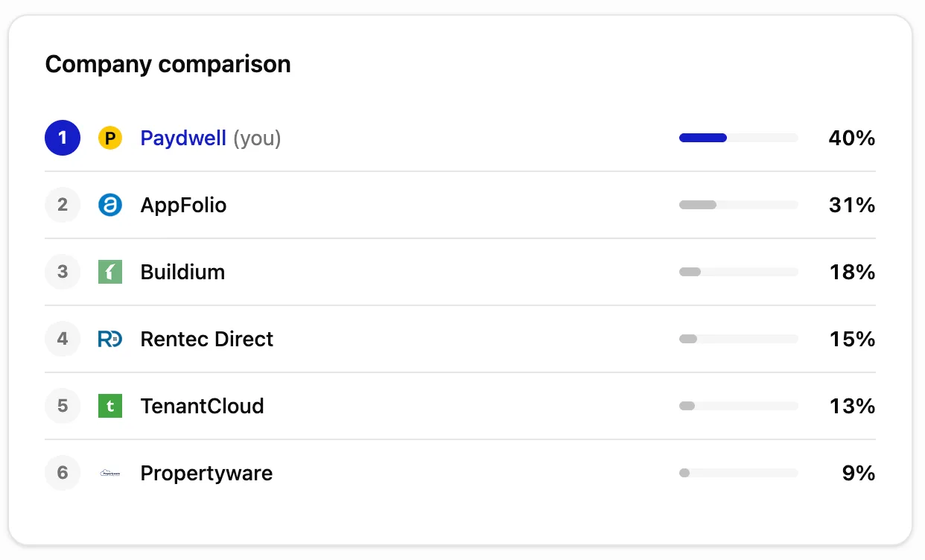
Task: Select the Rentec Direct name
Action: [207, 339]
